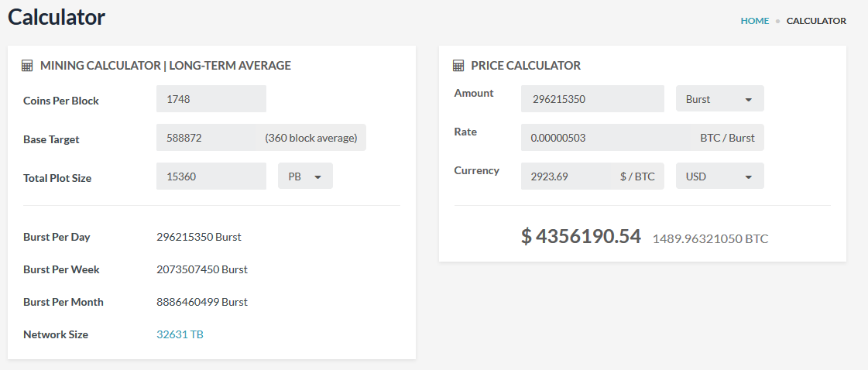868x370 pixels.
Task: Click the Network Size label
Action: (x=55, y=334)
